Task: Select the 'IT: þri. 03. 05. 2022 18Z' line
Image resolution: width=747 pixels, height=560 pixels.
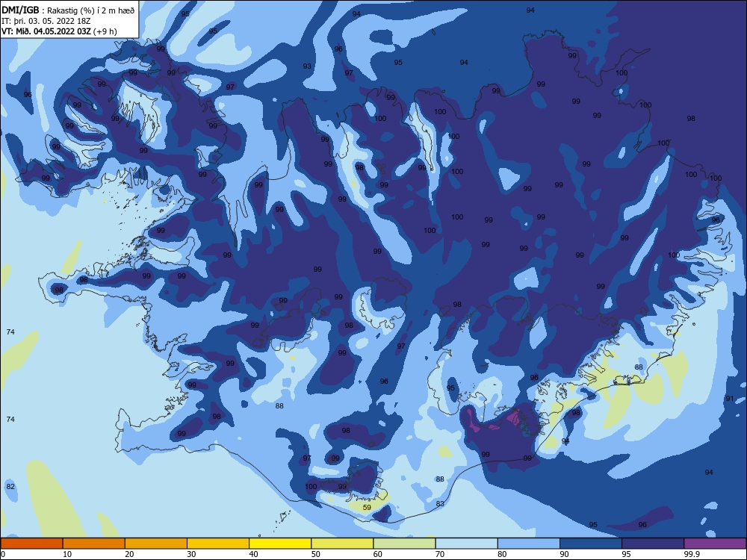Action: click(x=46, y=21)
